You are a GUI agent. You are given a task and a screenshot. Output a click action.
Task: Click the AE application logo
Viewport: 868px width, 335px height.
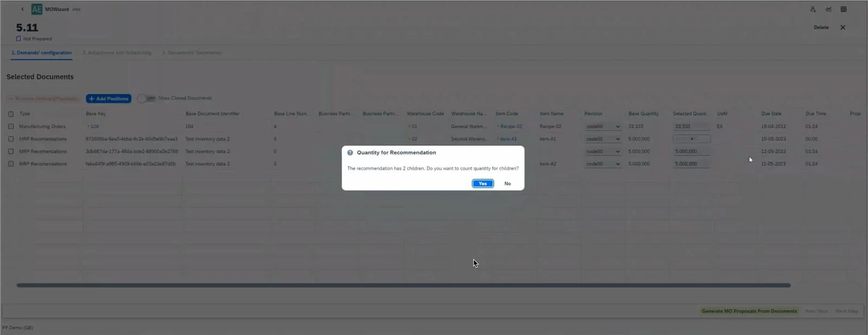(x=37, y=9)
